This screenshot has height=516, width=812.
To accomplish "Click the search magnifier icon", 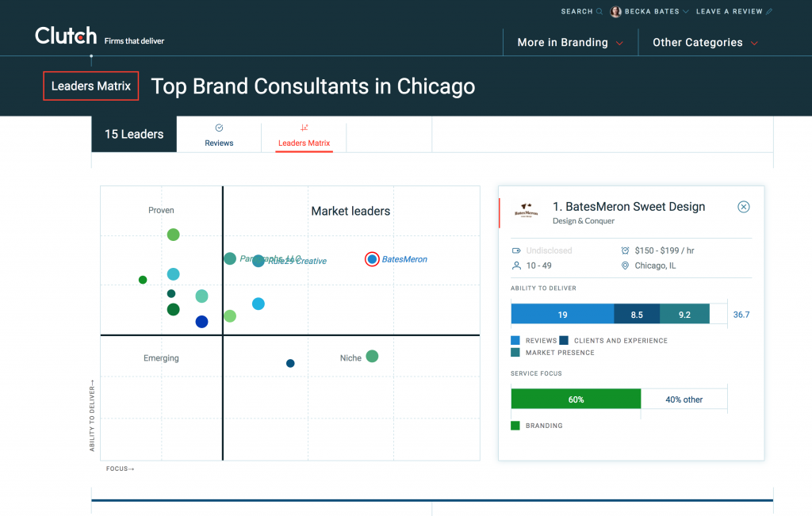I will click(x=599, y=12).
